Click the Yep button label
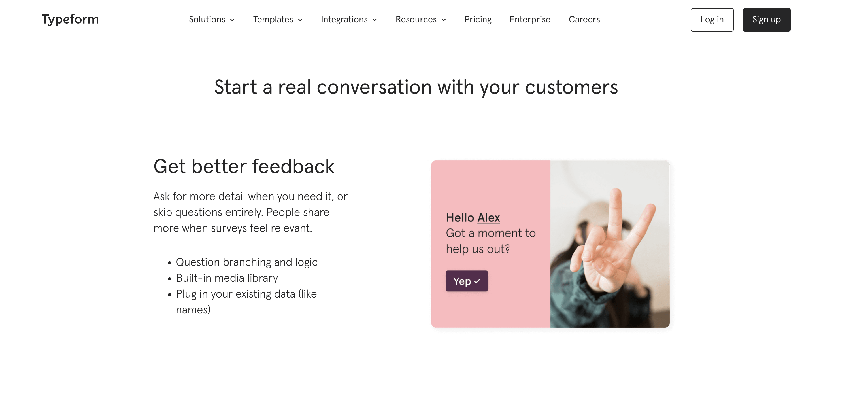Image resolution: width=868 pixels, height=394 pixels. pyautogui.click(x=462, y=281)
